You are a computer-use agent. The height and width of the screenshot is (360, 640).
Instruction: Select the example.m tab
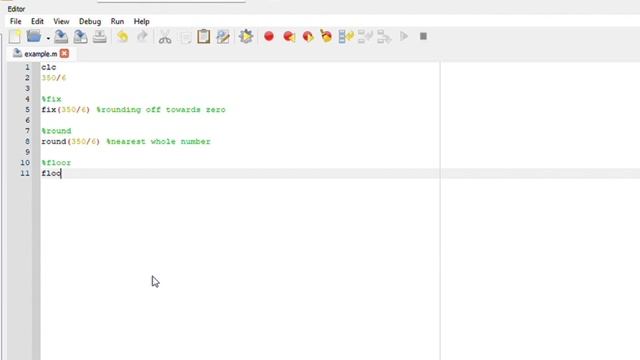tap(40, 54)
